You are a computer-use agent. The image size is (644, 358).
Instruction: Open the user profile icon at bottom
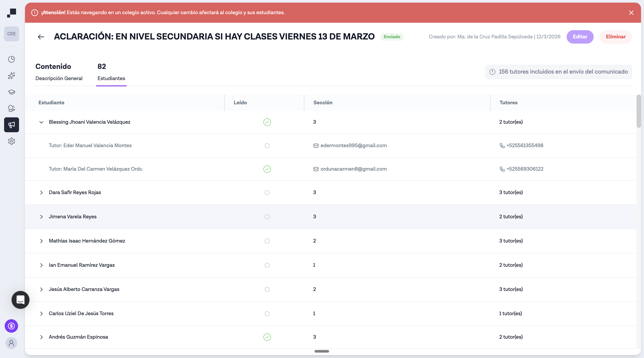pyautogui.click(x=12, y=343)
